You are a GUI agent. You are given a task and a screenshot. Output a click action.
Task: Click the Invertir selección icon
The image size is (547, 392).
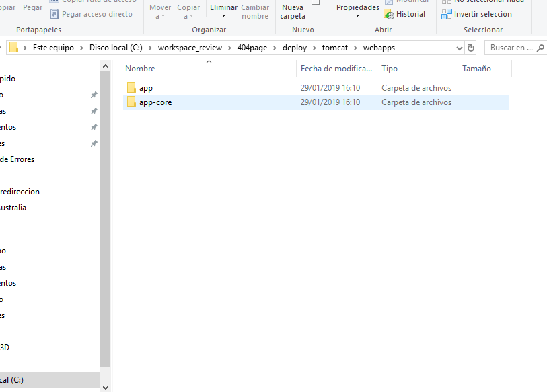tap(447, 14)
